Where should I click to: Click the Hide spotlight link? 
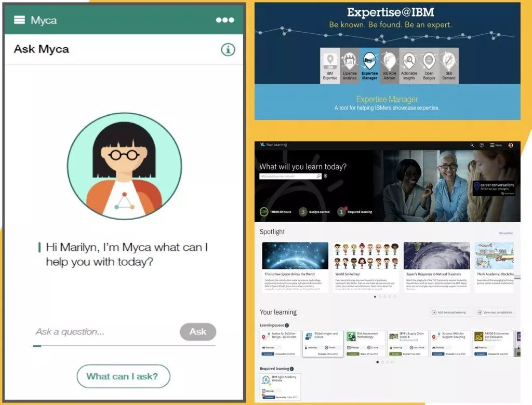point(506,233)
